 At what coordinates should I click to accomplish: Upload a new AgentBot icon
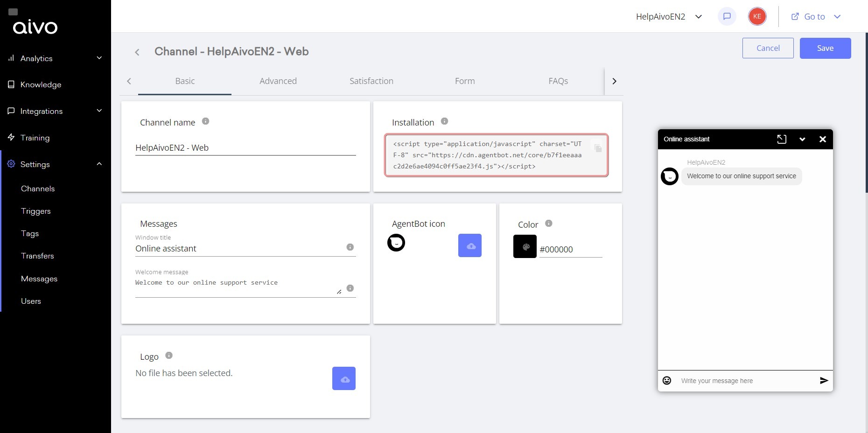tap(469, 245)
